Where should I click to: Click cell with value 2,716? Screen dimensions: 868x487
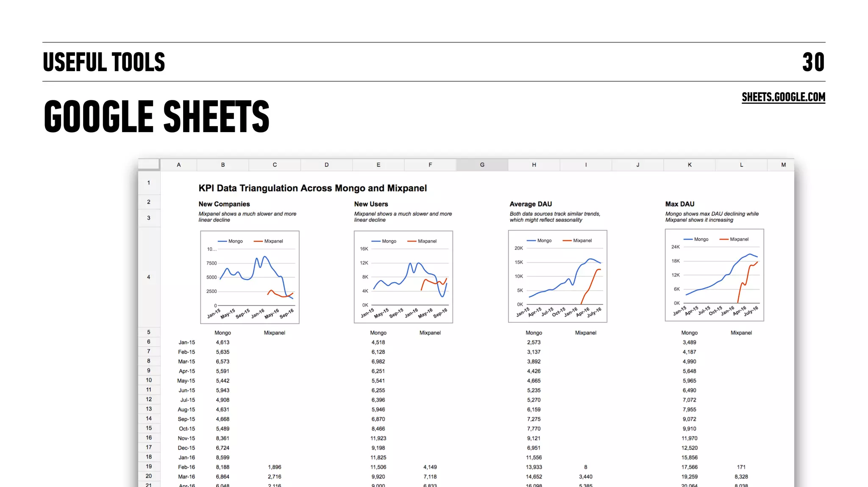pyautogui.click(x=275, y=477)
